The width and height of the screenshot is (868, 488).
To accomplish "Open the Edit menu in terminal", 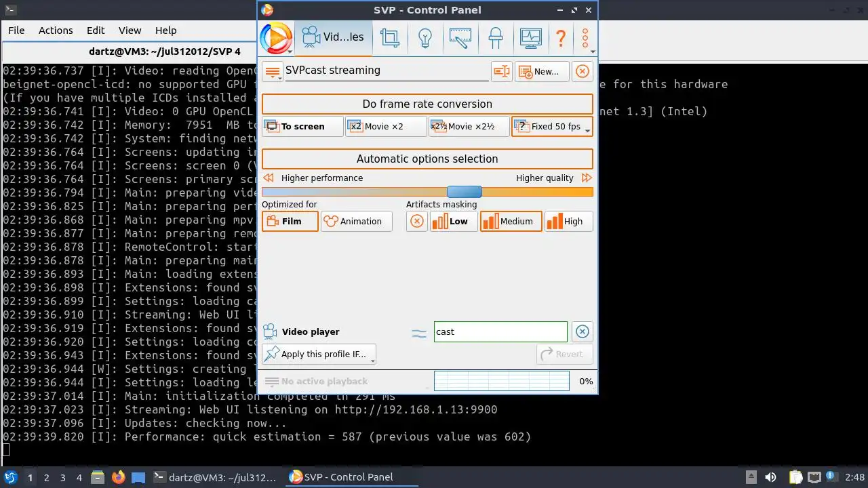I will [x=96, y=30].
